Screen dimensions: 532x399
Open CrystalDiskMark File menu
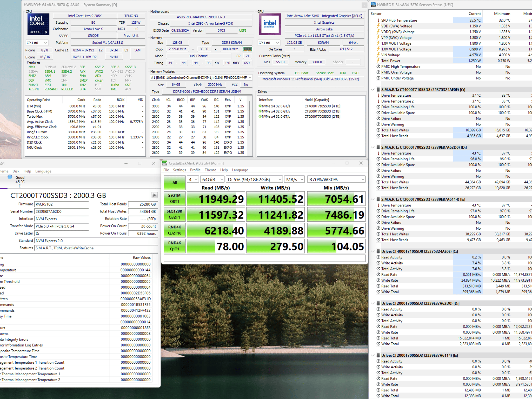coord(166,170)
